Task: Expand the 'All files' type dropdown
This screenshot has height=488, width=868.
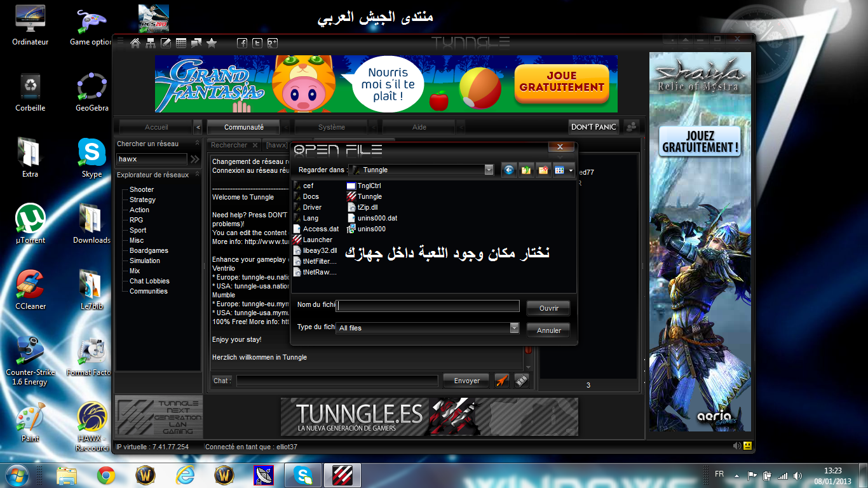Action: 515,328
